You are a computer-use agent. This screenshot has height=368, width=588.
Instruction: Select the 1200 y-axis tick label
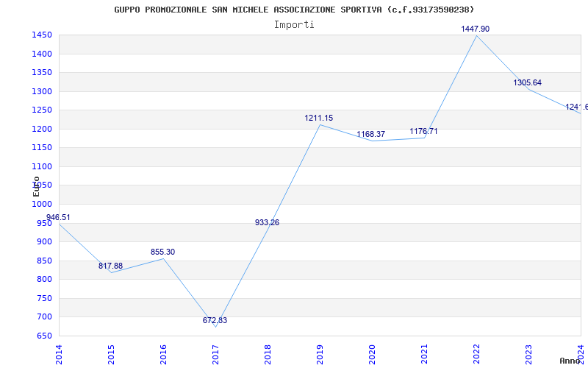[x=42, y=129]
